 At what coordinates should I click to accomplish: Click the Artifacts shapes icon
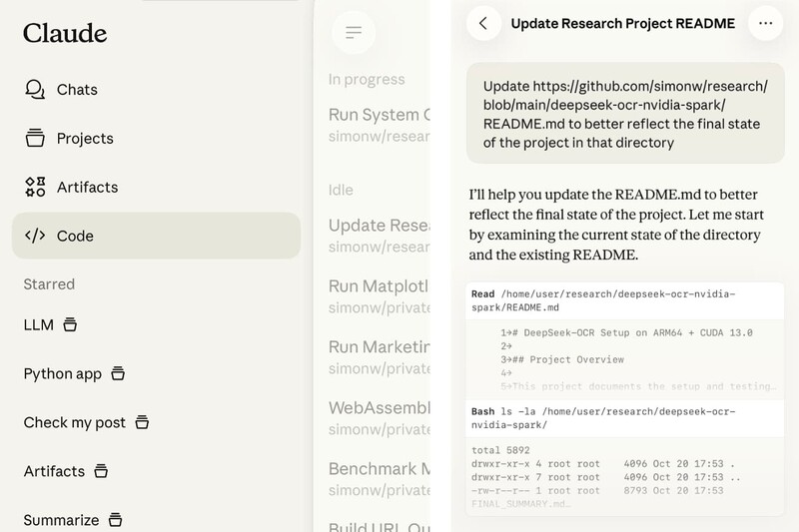pyautogui.click(x=35, y=187)
